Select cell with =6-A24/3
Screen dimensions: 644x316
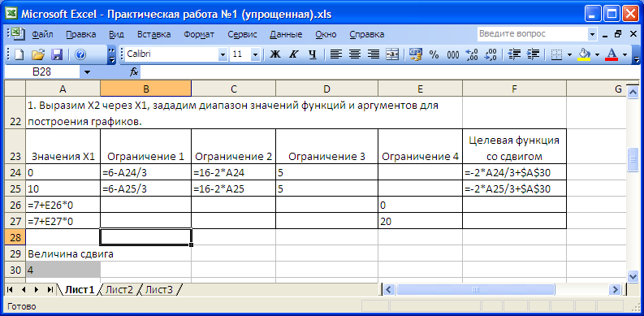[145, 173]
